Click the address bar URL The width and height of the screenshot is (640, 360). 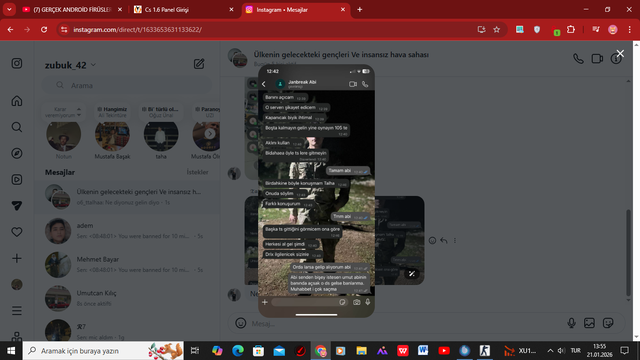(x=138, y=29)
